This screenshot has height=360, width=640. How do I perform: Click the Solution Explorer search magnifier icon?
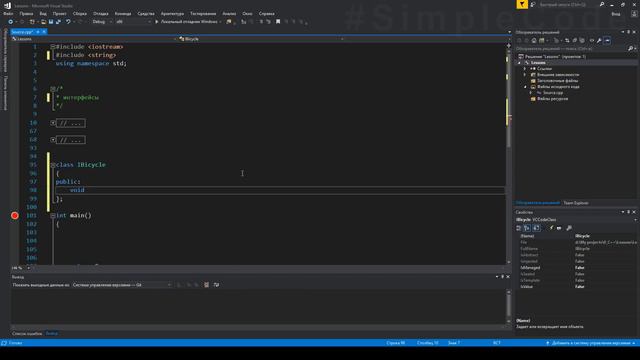(x=630, y=49)
